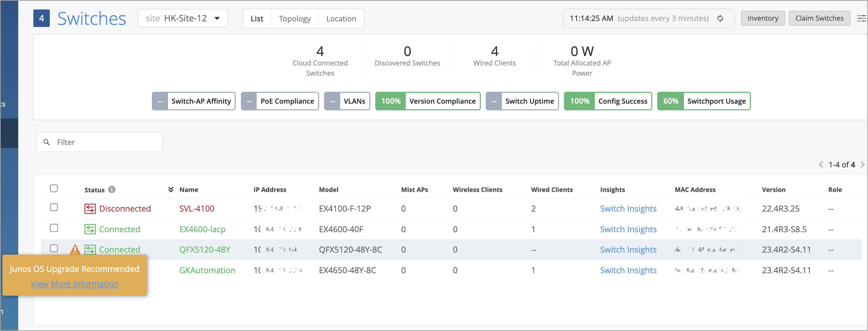Click the search magnifier icon in Filter
Image resolution: width=868 pixels, height=331 pixels.
(x=47, y=142)
